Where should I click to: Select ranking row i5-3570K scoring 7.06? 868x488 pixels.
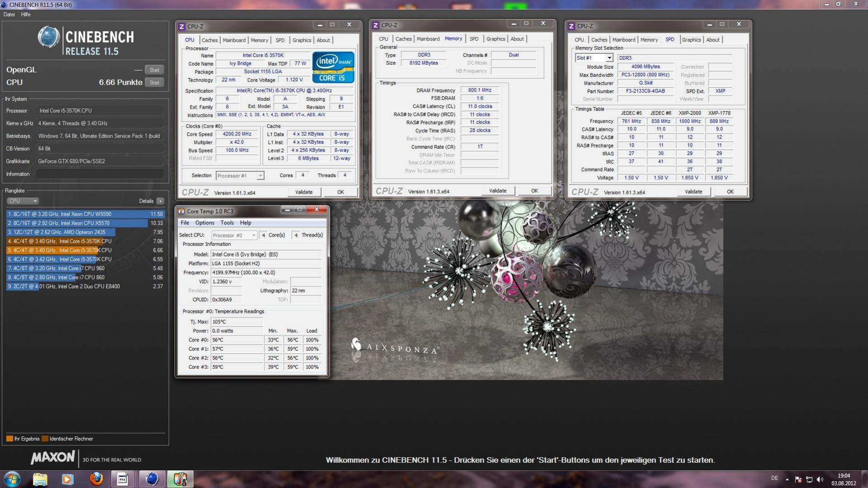85,242
